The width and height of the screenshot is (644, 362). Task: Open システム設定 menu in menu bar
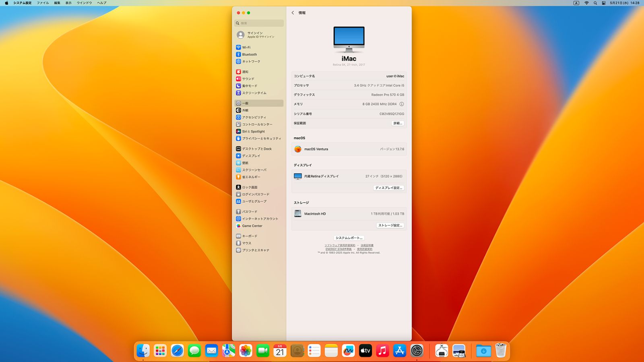[23, 3]
